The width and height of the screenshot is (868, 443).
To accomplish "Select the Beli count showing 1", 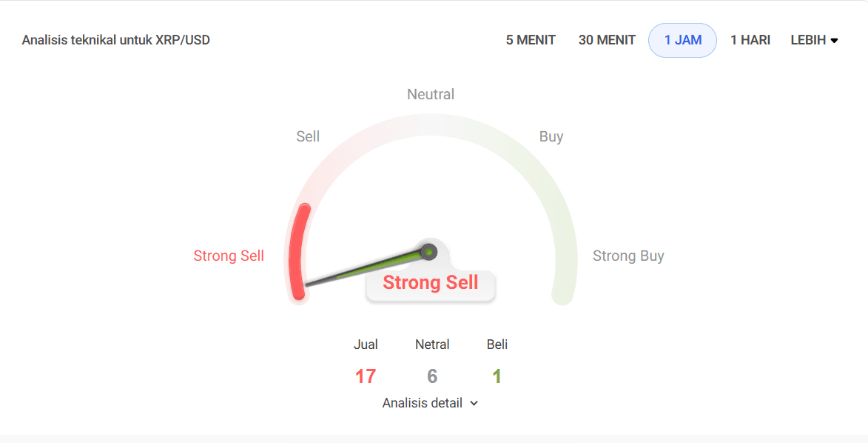I will coord(497,376).
